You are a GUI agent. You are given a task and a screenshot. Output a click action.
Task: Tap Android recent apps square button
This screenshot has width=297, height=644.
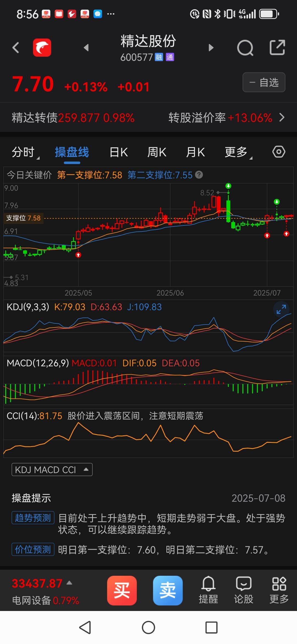(x=211, y=628)
